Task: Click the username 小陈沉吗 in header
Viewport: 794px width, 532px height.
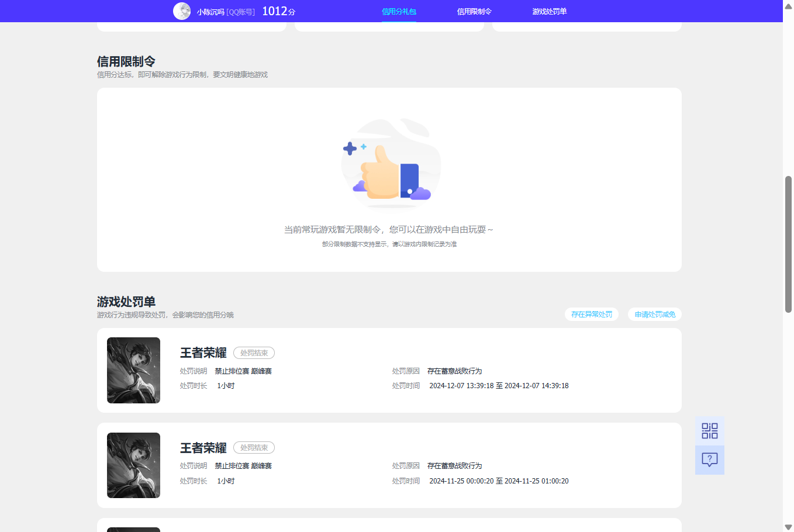Action: pos(210,12)
